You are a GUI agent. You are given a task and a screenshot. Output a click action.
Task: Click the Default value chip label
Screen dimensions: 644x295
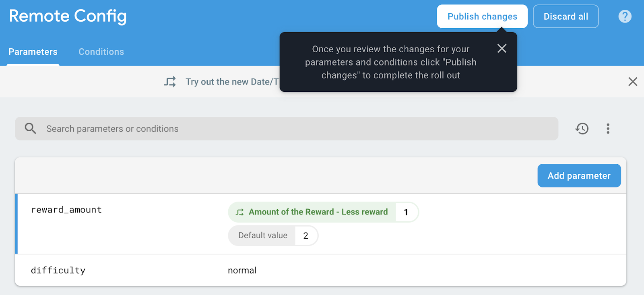263,235
